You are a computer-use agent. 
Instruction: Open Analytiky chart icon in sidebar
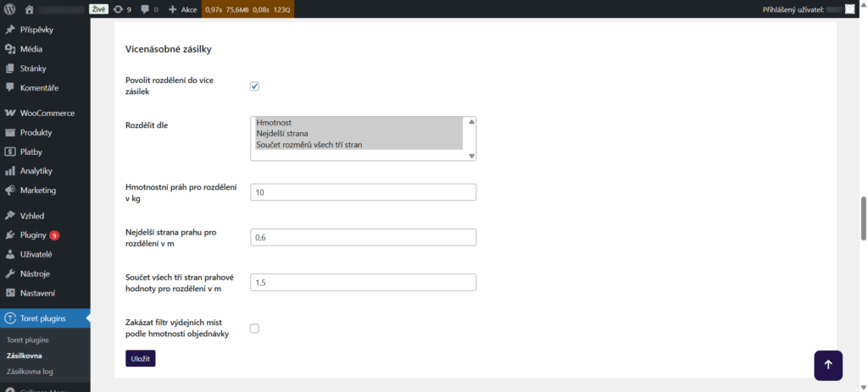[10, 171]
